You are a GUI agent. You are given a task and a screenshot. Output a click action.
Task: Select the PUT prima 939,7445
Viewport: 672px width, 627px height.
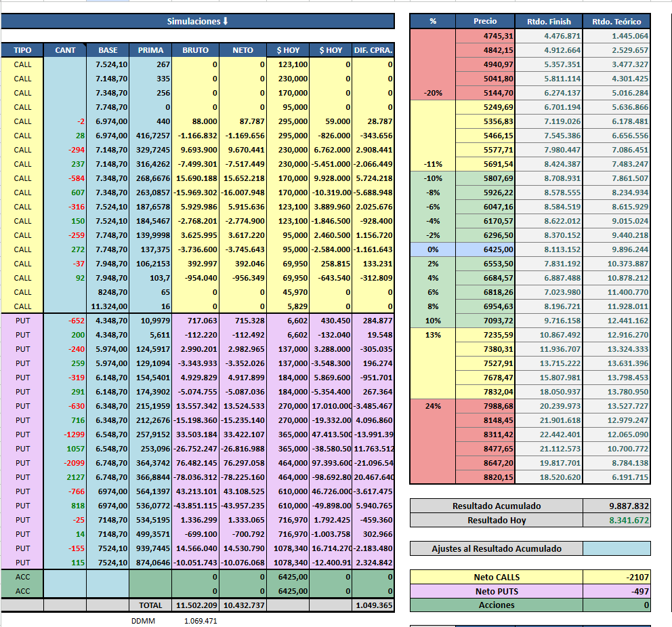pyautogui.click(x=151, y=548)
